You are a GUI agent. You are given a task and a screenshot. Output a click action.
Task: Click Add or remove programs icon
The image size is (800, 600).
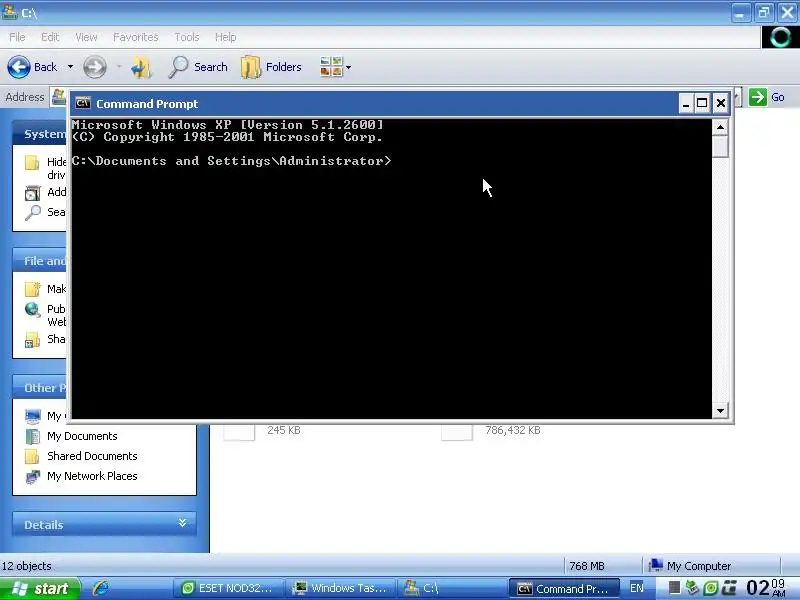[32, 193]
